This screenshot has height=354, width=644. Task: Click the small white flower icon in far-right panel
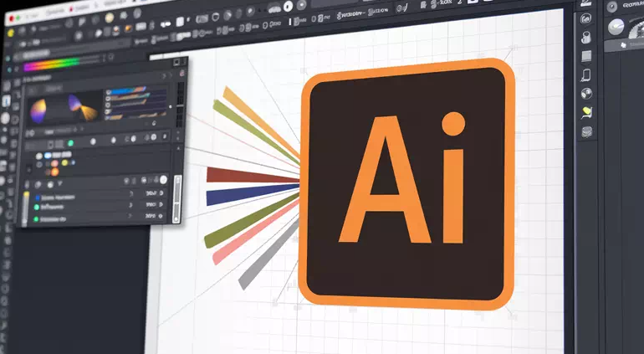point(623,45)
